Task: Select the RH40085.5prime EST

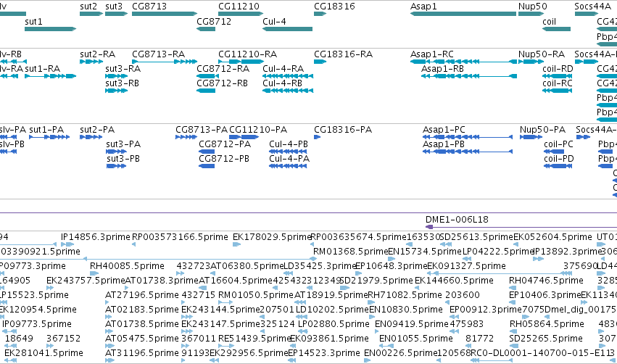Action: click(x=93, y=273)
